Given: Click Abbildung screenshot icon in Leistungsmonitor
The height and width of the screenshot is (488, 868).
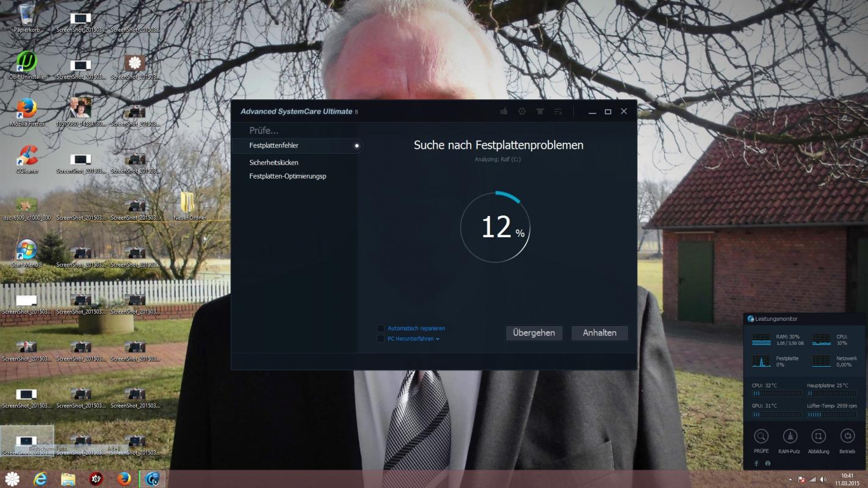Looking at the screenshot, I should point(819,436).
